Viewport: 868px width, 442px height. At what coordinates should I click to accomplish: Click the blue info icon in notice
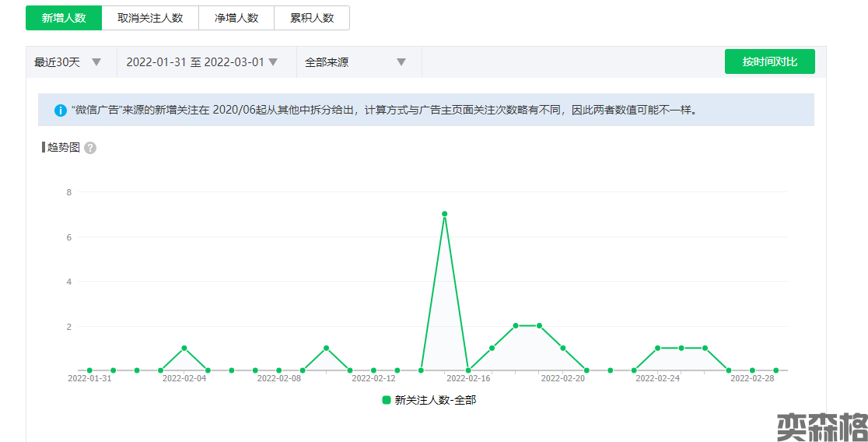pyautogui.click(x=61, y=110)
